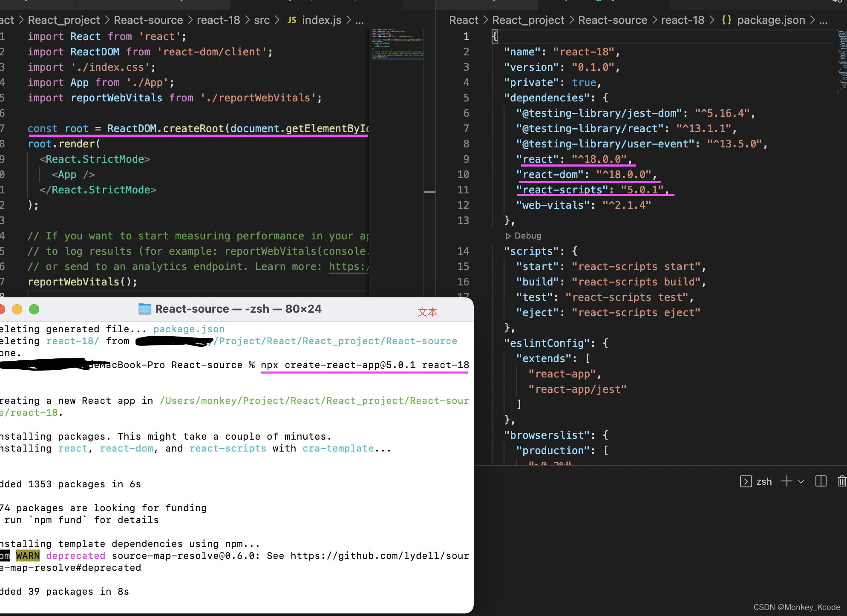
Task: Split the terminal panel
Action: tap(821, 481)
